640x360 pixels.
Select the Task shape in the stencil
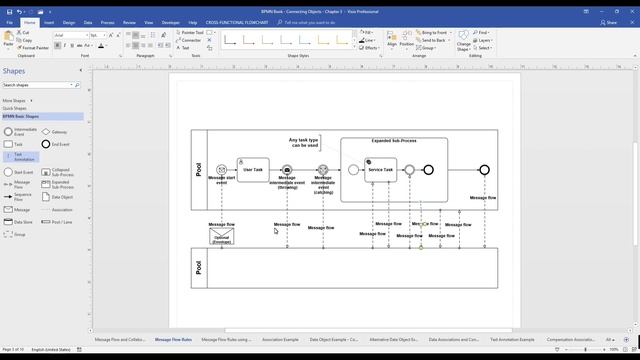click(x=13, y=144)
